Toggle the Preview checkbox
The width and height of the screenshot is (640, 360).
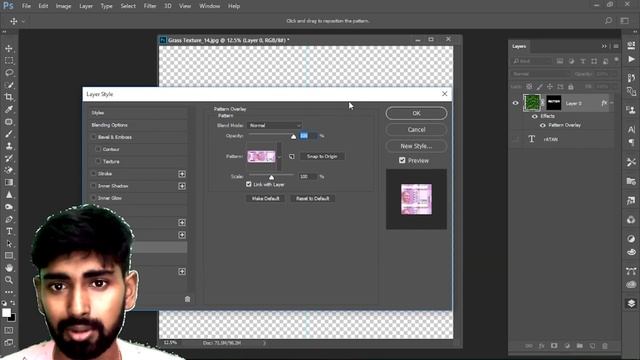click(402, 160)
